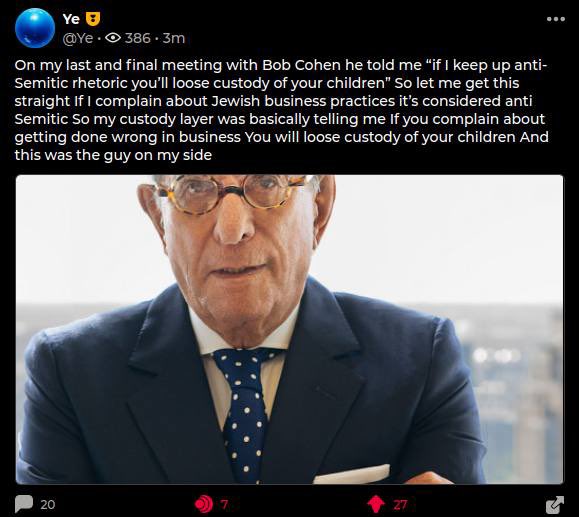Click the gold verification badge beside Ye
This screenshot has height=517, width=579.
93,19
